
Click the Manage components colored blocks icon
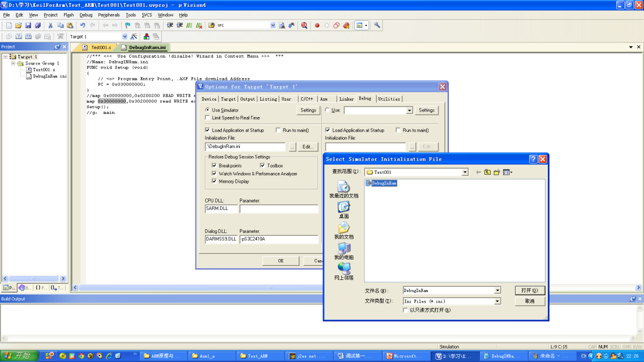(146, 37)
